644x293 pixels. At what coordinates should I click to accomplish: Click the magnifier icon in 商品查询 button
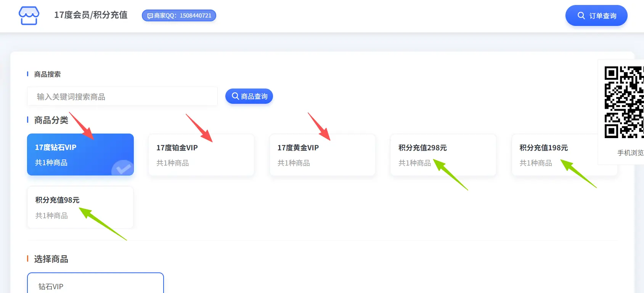(x=235, y=96)
